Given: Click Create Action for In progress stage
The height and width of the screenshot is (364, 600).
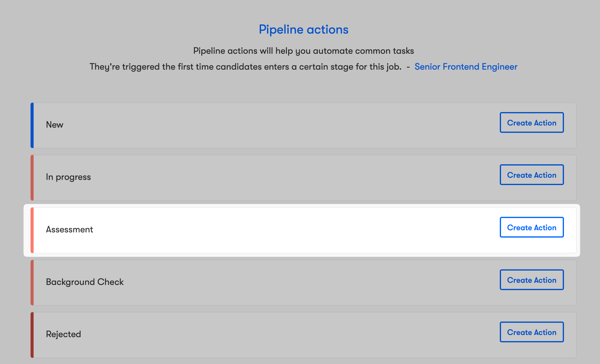Looking at the screenshot, I should click(x=532, y=175).
